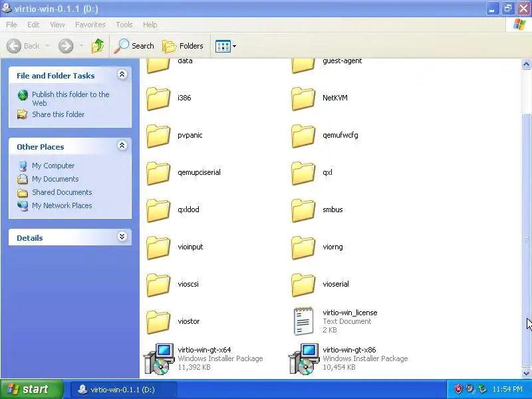Image resolution: width=532 pixels, height=399 pixels.
Task: Select the smbus folder icon
Action: point(303,210)
